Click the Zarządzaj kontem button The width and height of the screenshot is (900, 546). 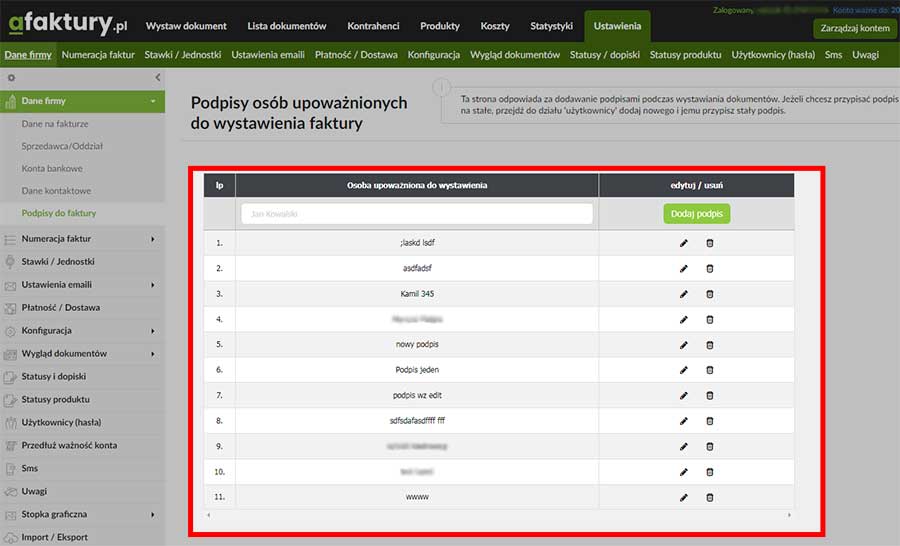click(x=855, y=28)
